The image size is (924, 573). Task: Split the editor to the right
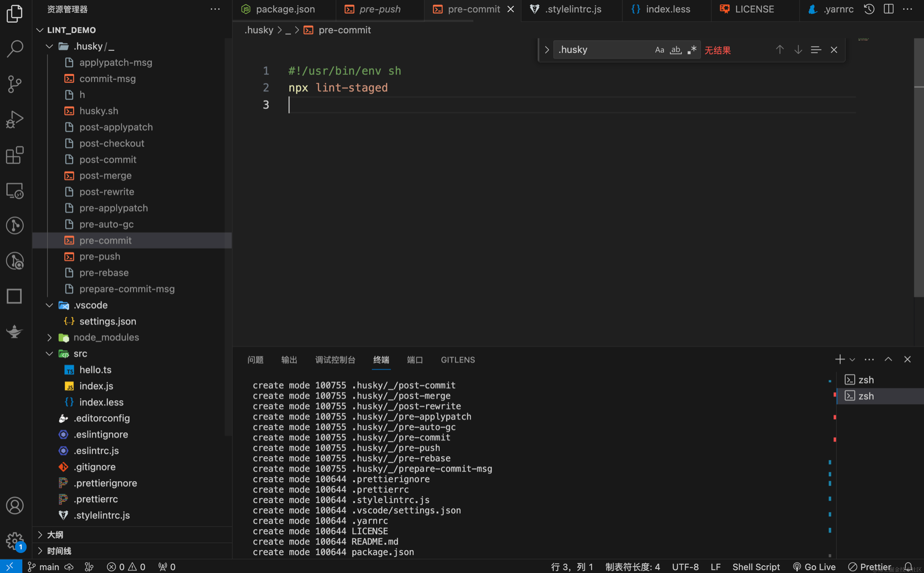(889, 9)
